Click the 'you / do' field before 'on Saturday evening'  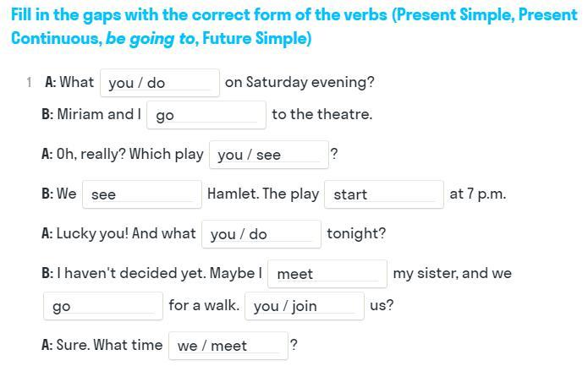click(160, 83)
